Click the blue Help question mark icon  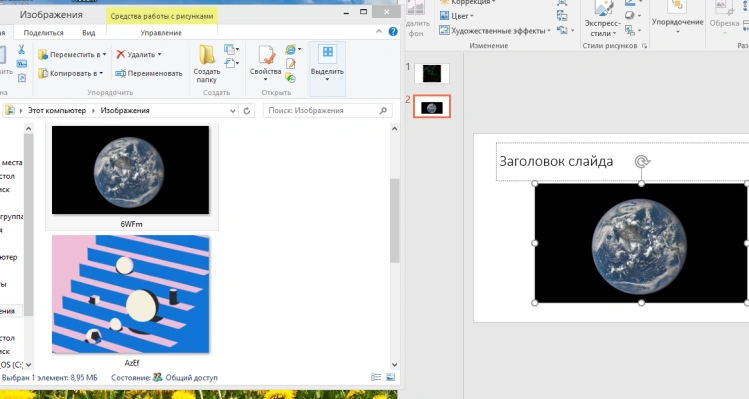tap(393, 32)
